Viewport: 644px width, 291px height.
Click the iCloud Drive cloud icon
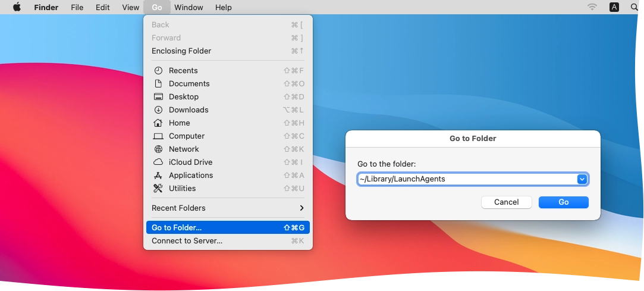pos(158,162)
